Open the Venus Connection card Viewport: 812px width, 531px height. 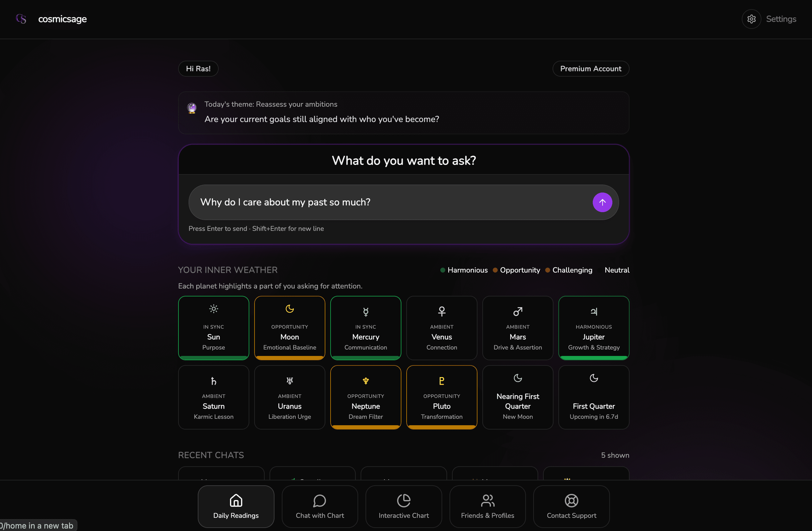[442, 328]
